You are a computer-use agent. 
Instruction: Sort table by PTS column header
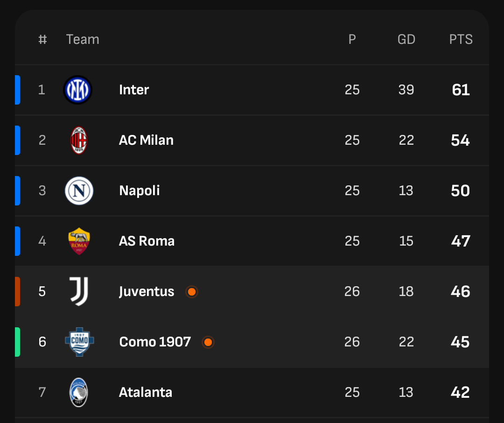coord(461,40)
